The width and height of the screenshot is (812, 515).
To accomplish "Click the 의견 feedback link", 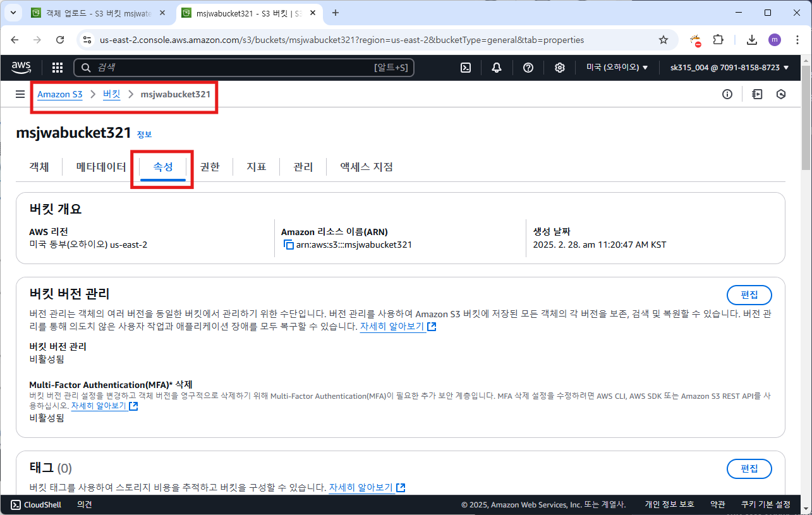I will click(85, 504).
